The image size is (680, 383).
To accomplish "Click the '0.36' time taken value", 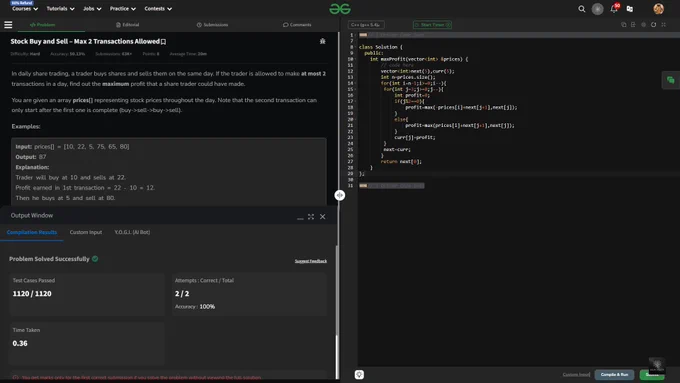I will click(20, 344).
